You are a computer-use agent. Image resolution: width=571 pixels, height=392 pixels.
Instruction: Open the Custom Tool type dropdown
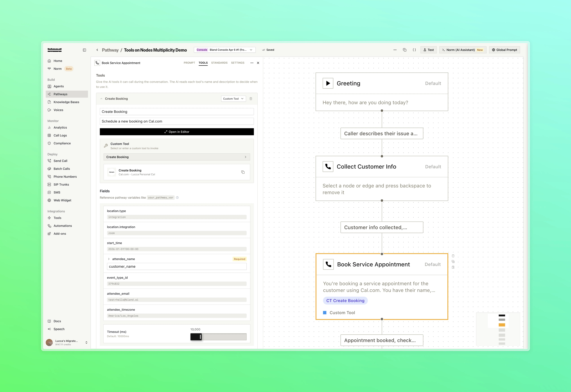tap(233, 99)
